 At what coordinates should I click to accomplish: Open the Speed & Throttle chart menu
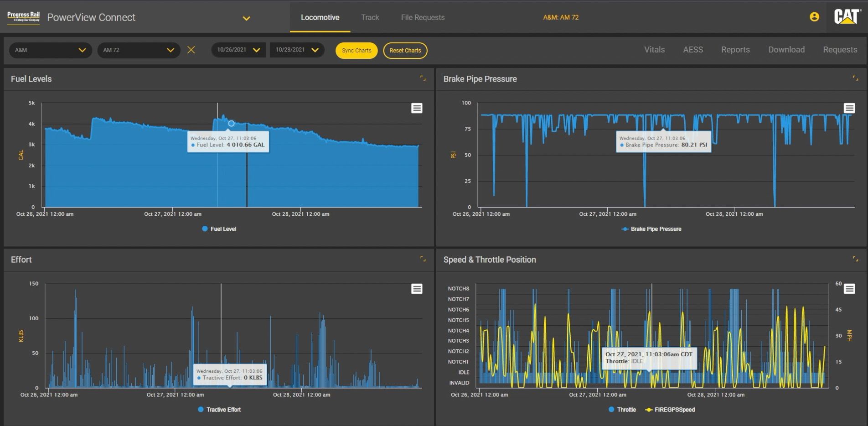[x=849, y=289]
